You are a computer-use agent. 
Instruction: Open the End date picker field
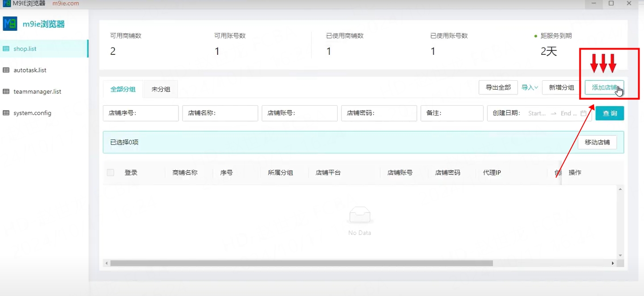(568, 113)
